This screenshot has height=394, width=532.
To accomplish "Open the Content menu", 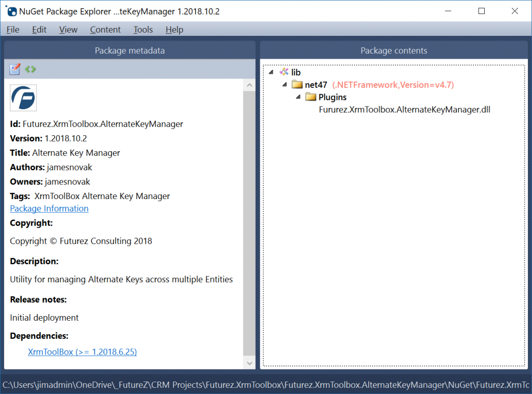I will pos(105,30).
